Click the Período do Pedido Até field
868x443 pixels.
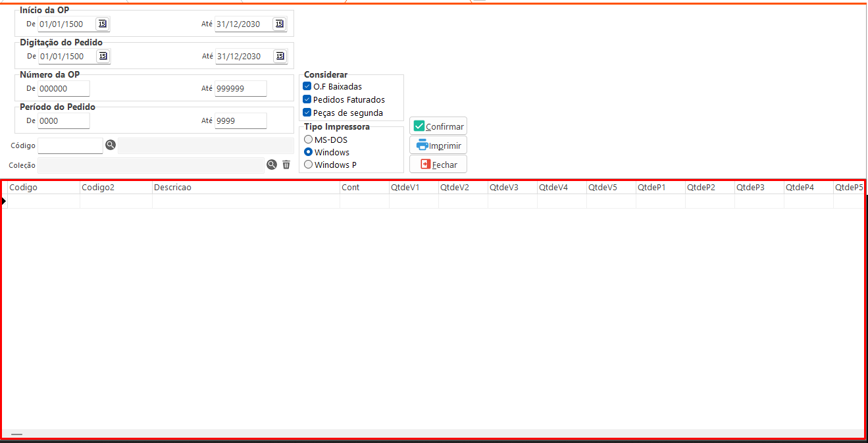(240, 120)
